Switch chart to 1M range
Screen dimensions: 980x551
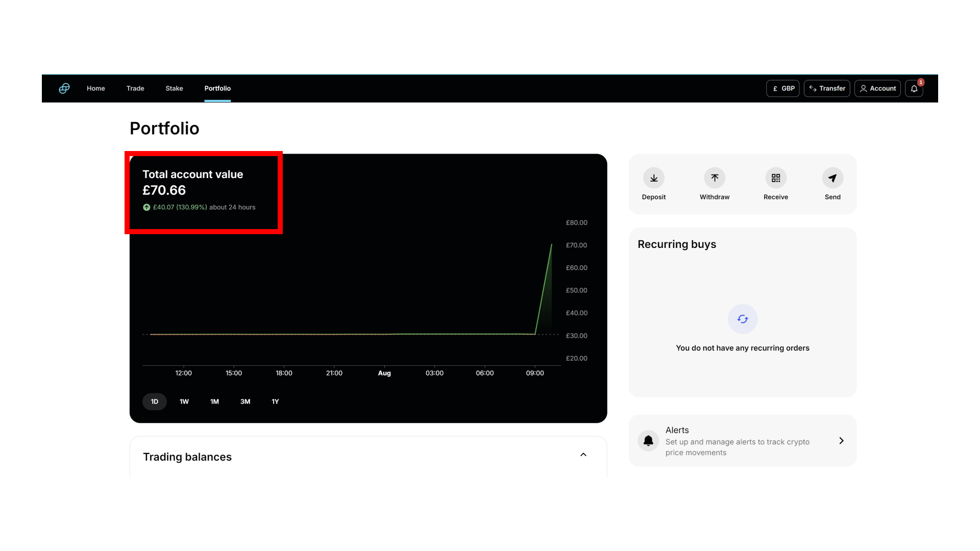pyautogui.click(x=214, y=402)
